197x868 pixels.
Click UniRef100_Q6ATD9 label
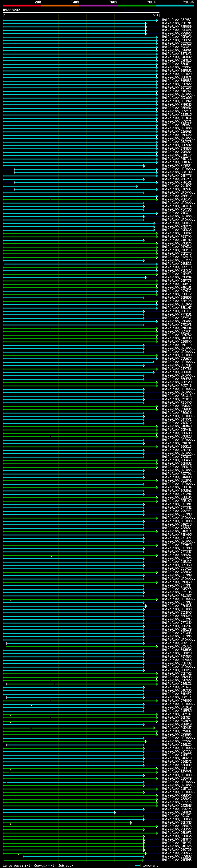click(177, 172)
